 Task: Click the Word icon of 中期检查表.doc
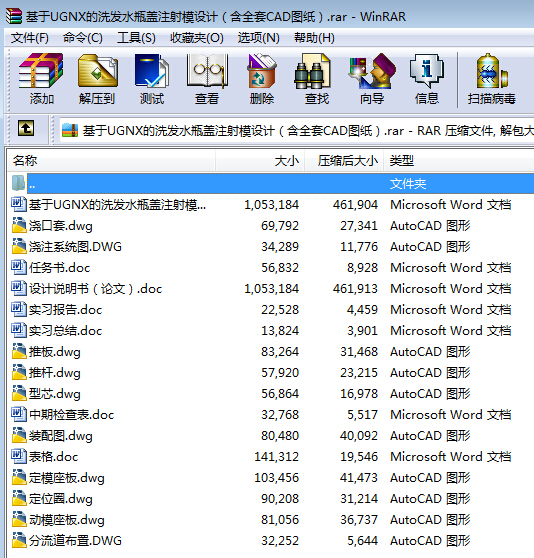[x=19, y=414]
